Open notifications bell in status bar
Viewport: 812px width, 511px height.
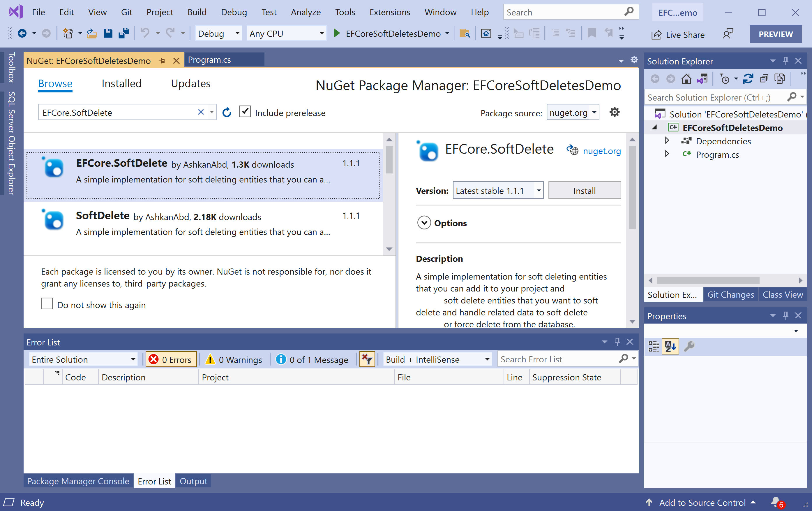pos(776,502)
